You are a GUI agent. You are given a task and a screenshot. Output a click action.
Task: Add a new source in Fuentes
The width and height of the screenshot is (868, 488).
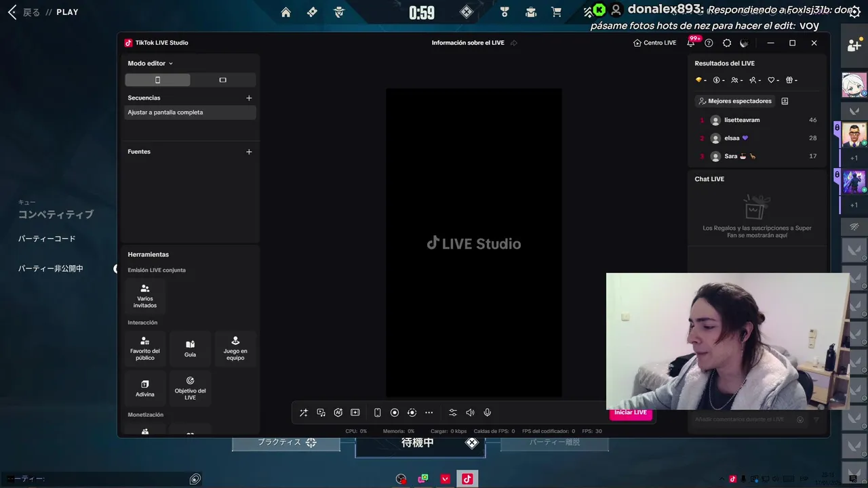[x=249, y=152]
